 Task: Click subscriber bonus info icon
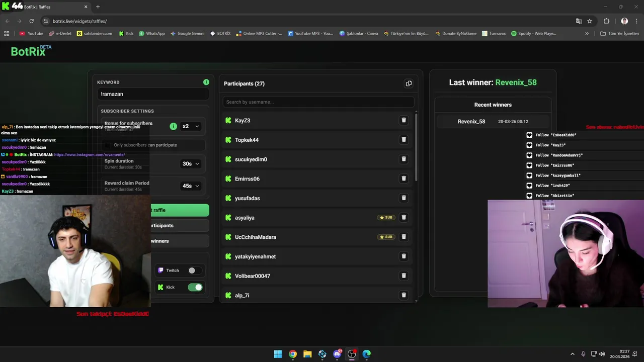(173, 126)
